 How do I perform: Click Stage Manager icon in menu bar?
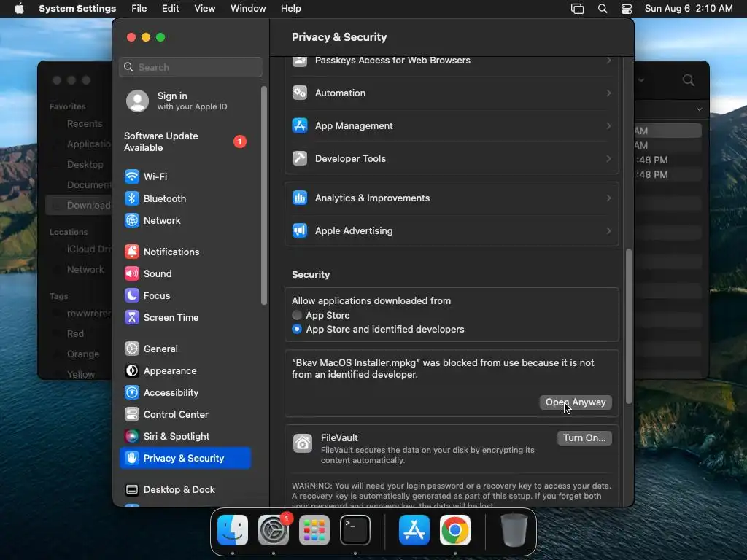(x=578, y=9)
